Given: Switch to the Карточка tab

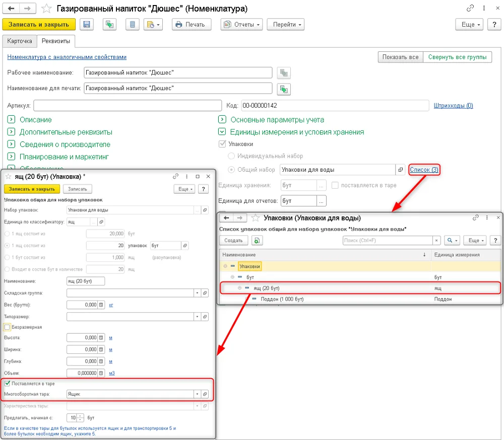Looking at the screenshot, I should tap(20, 41).
